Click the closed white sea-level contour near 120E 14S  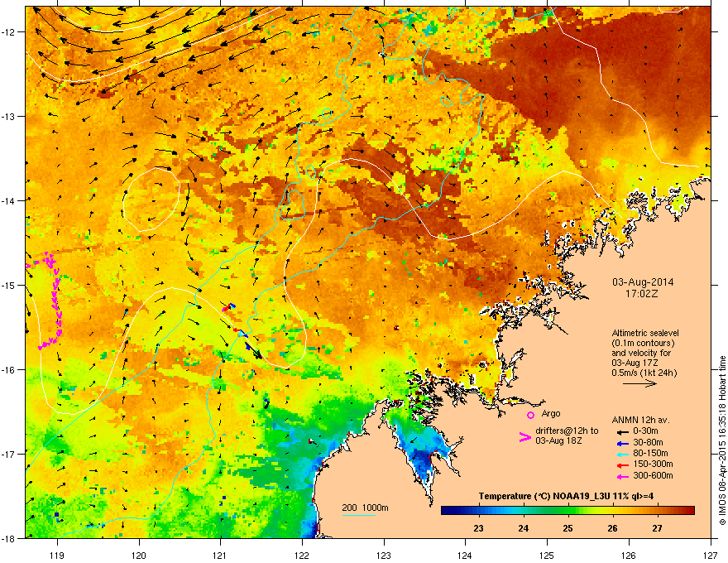151,200
